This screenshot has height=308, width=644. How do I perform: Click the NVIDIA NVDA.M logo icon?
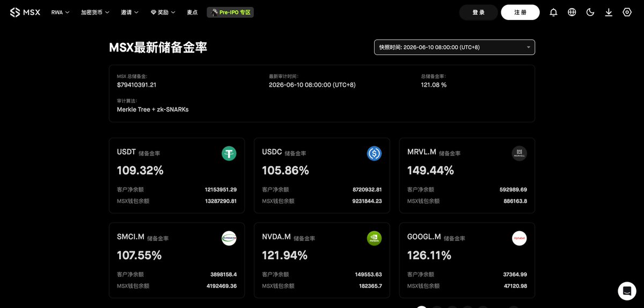tap(374, 239)
